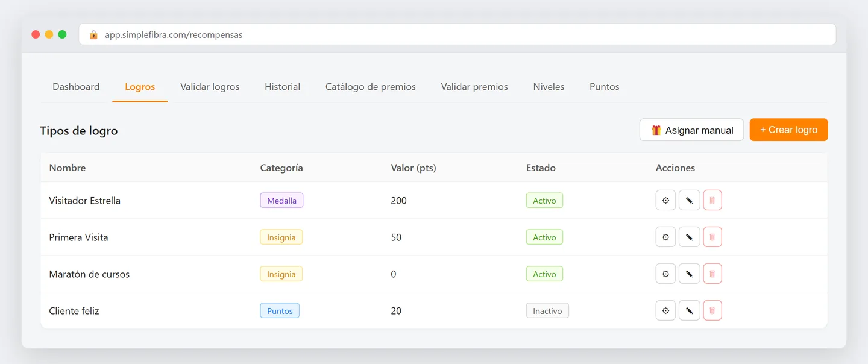The width and height of the screenshot is (868, 364).
Task: Remove Primera Visita using its trash icon
Action: coord(712,237)
